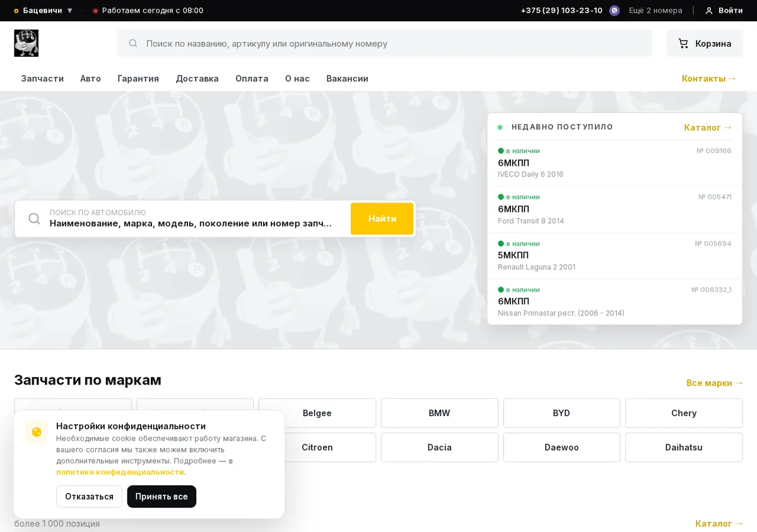Click the cookie icon in privacy popup
Viewport: 757px width, 532px height.
tap(37, 432)
